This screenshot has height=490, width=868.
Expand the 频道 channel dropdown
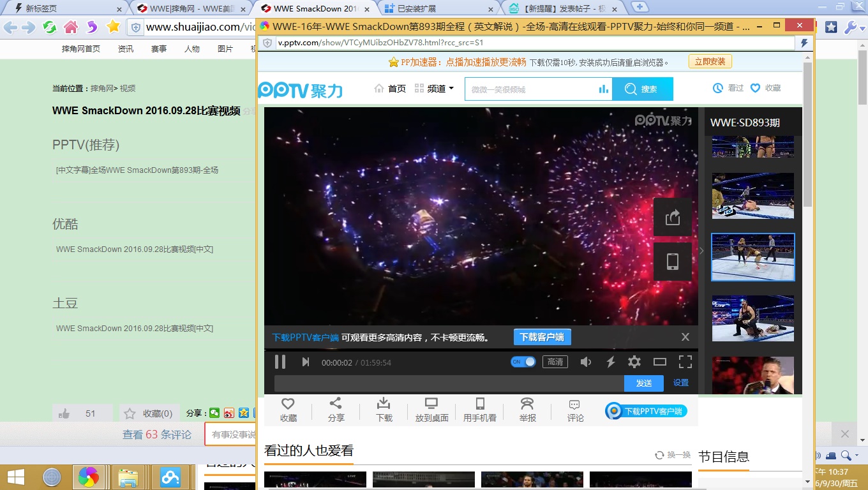point(435,89)
